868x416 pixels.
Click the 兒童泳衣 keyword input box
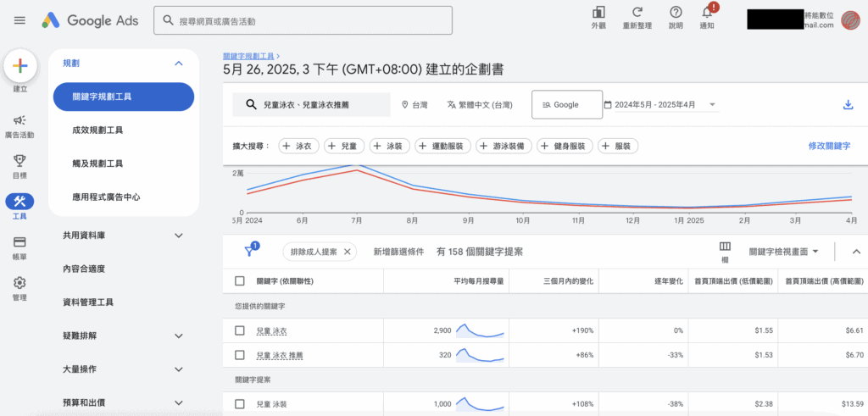click(311, 104)
